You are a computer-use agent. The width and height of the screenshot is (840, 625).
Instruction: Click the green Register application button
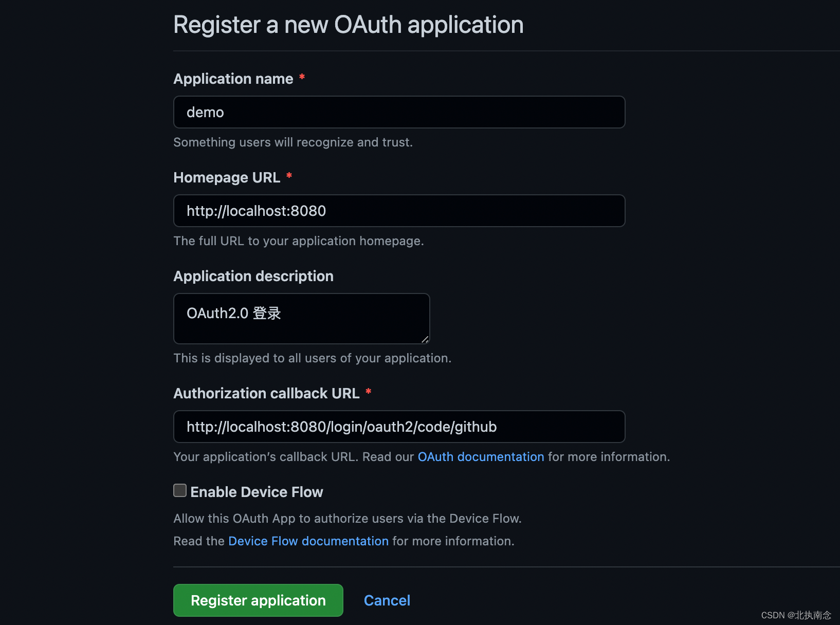[258, 600]
